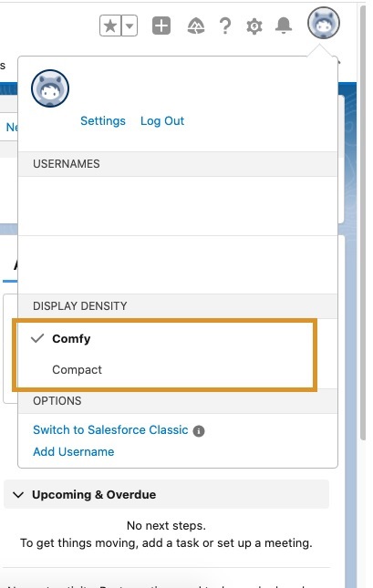The image size is (373, 588).
Task: Click the user profile avatar in header
Action: (324, 23)
